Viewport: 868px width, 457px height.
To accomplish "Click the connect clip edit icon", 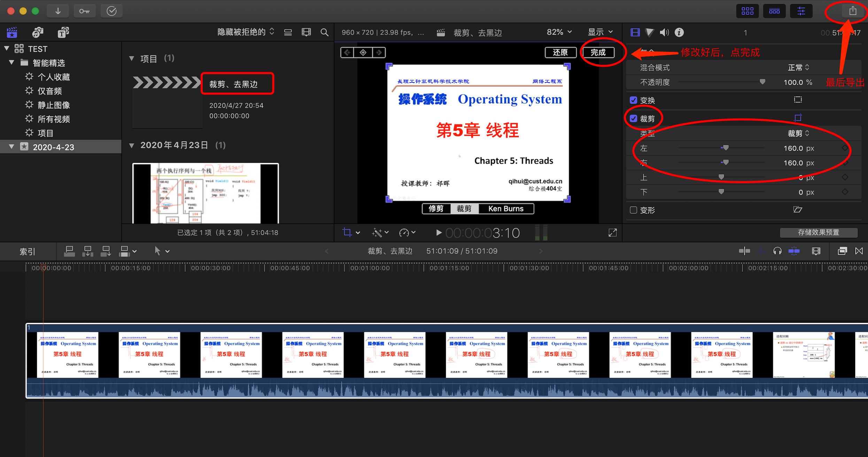I will pyautogui.click(x=70, y=251).
